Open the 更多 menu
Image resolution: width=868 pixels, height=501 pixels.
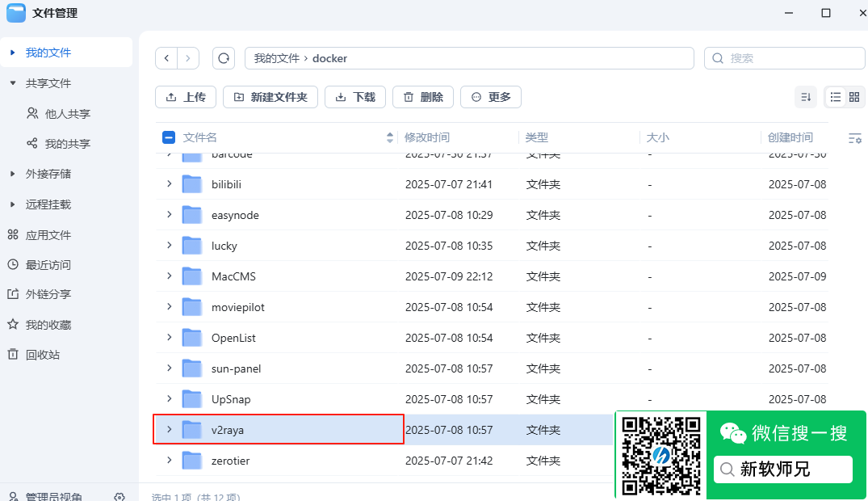click(x=490, y=96)
